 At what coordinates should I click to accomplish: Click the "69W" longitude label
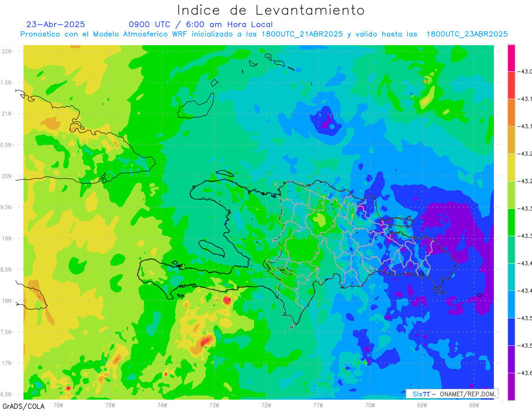pos(422,405)
